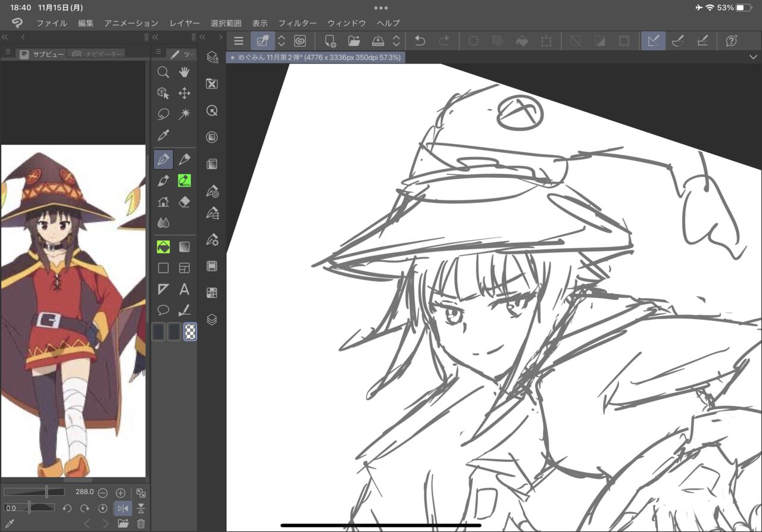Screen dimensions: 762x532
Task: Open the Layers palette stack icon
Action: pos(212,320)
